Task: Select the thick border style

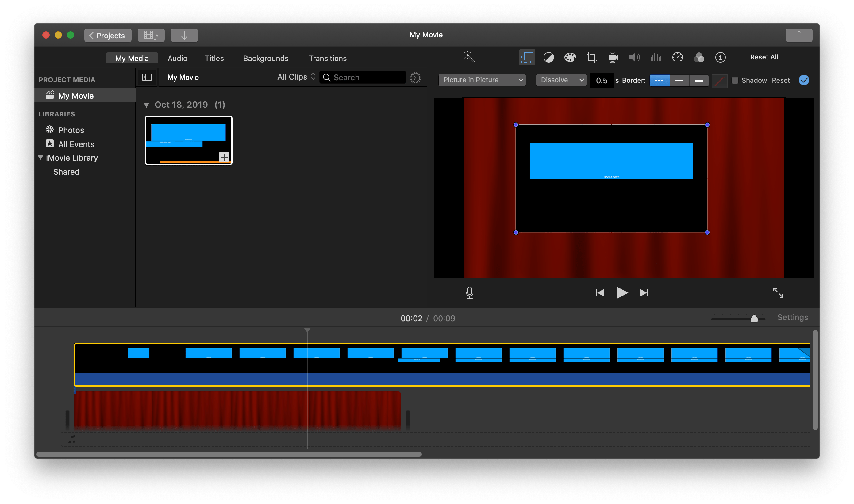Action: pyautogui.click(x=699, y=81)
